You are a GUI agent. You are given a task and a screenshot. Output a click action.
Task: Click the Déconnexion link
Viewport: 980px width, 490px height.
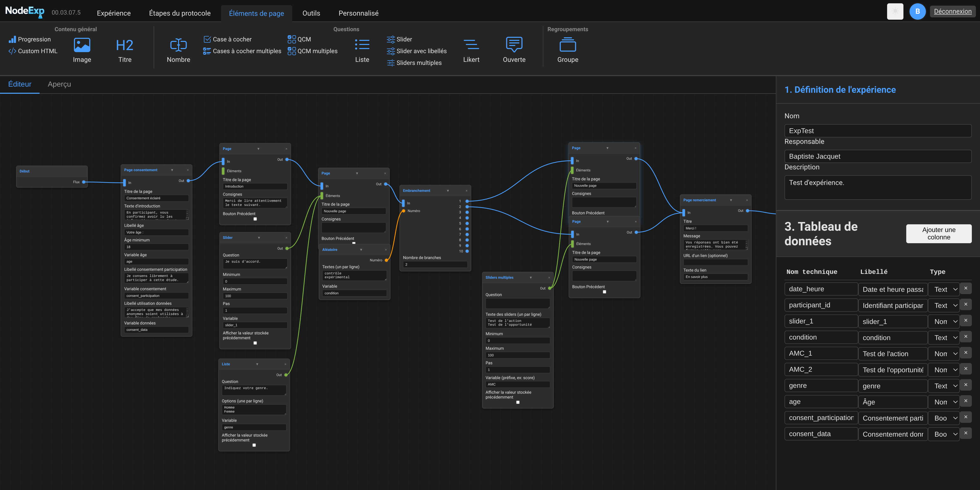pos(952,11)
